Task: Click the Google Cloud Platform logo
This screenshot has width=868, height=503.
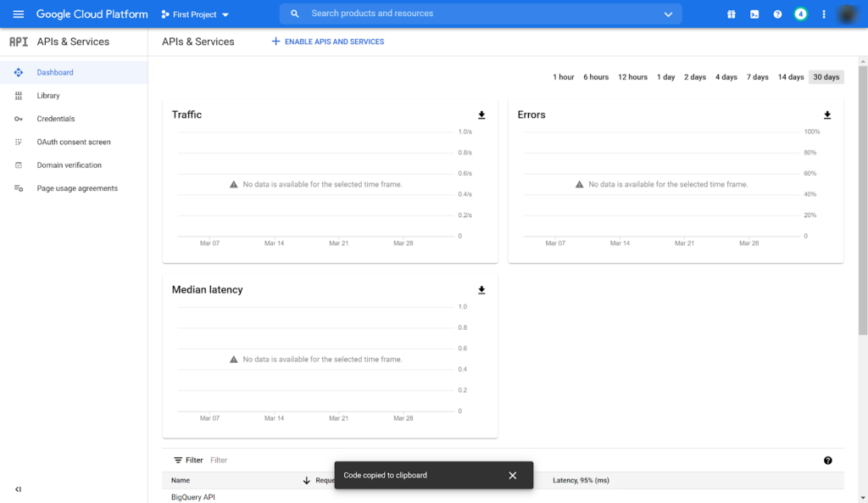Action: 92,14
